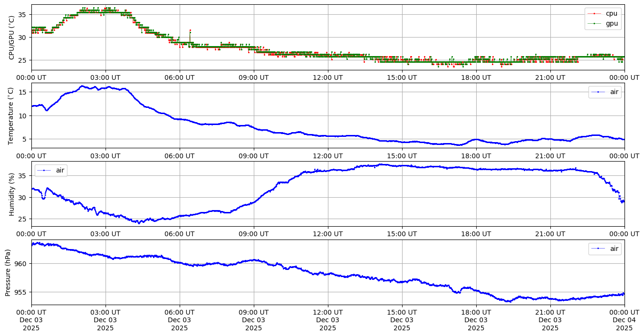This screenshot has height=336, width=644.
Task: Select the Pressure (hPa) y-axis label
Action: [8, 272]
